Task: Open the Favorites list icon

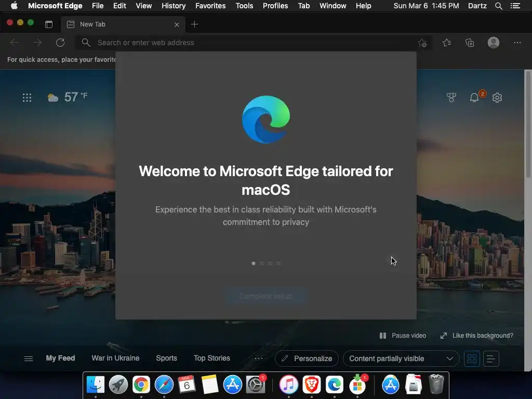Action: [447, 43]
